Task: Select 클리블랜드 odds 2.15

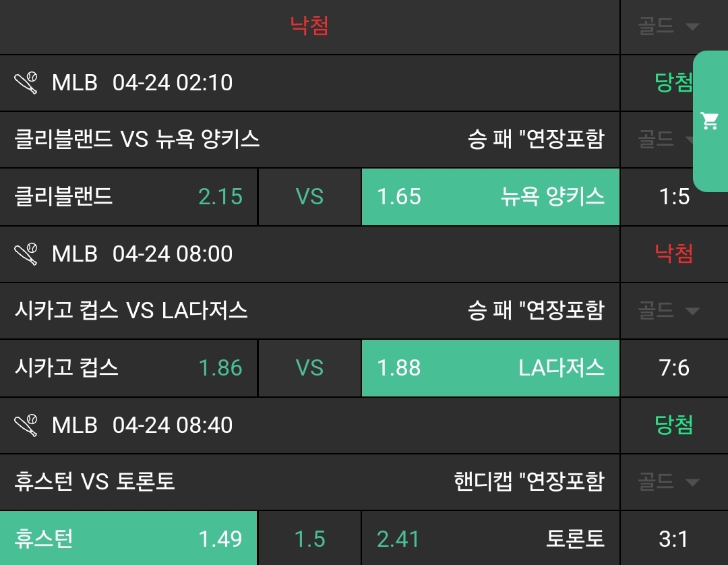Action: tap(128, 197)
